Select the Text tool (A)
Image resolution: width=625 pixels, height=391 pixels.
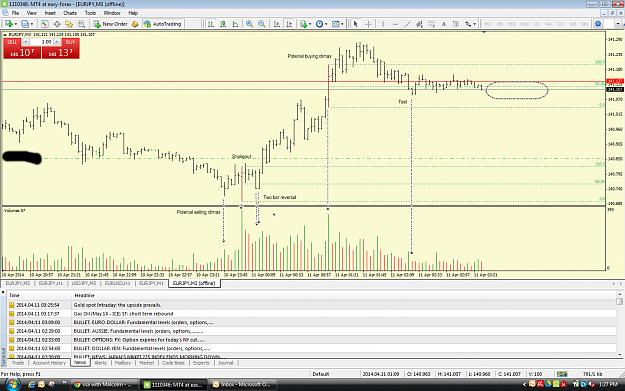coord(444,24)
